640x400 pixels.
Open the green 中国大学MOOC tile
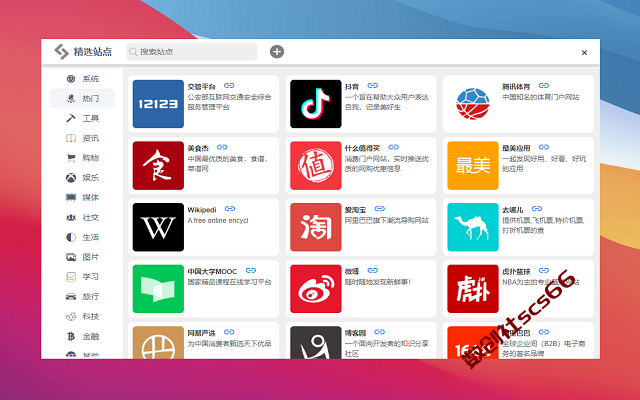point(158,289)
